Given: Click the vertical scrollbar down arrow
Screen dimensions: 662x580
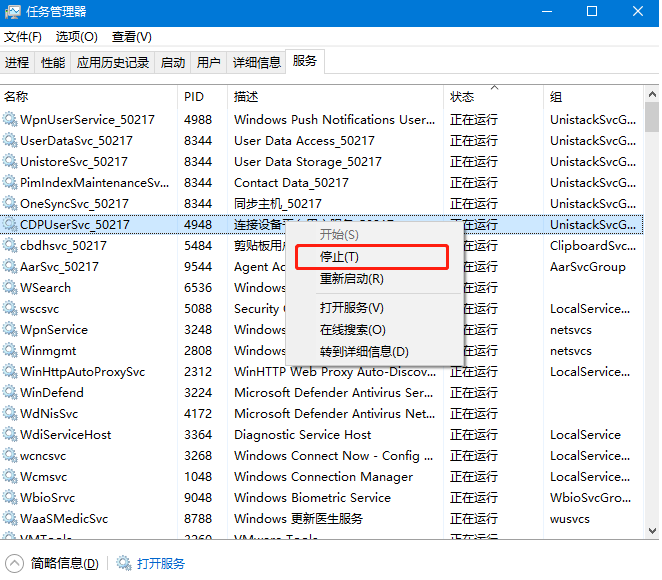Looking at the screenshot, I should click(x=652, y=536).
